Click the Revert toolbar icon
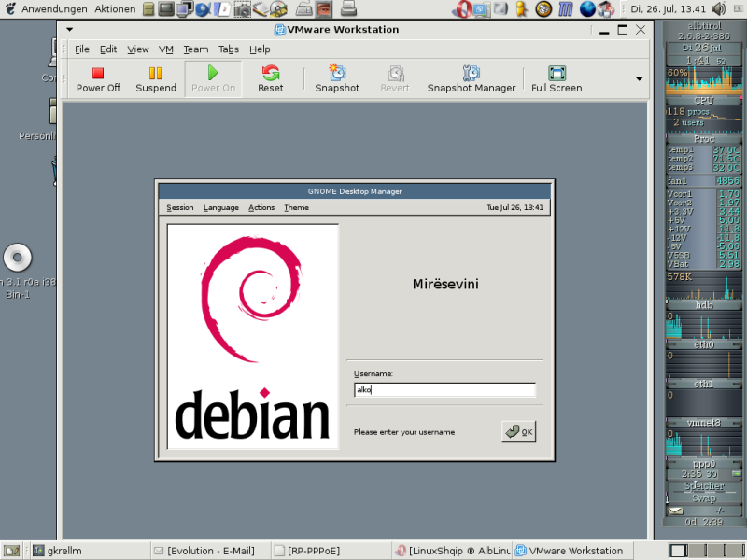747x560 pixels. click(395, 74)
